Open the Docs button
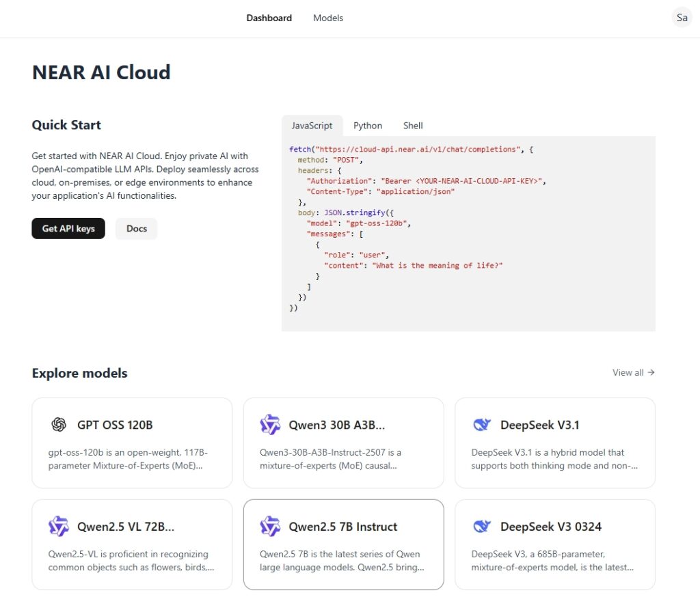The height and width of the screenshot is (612, 700). click(x=137, y=229)
